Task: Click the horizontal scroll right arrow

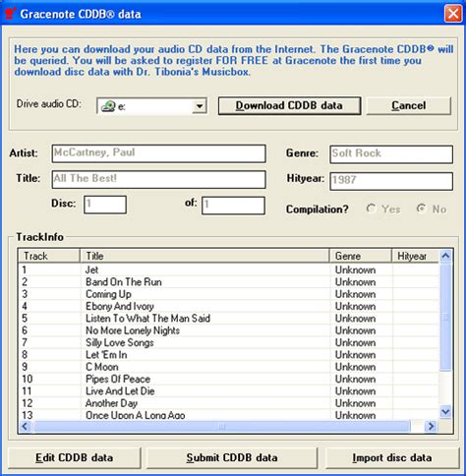Action: coord(431,426)
